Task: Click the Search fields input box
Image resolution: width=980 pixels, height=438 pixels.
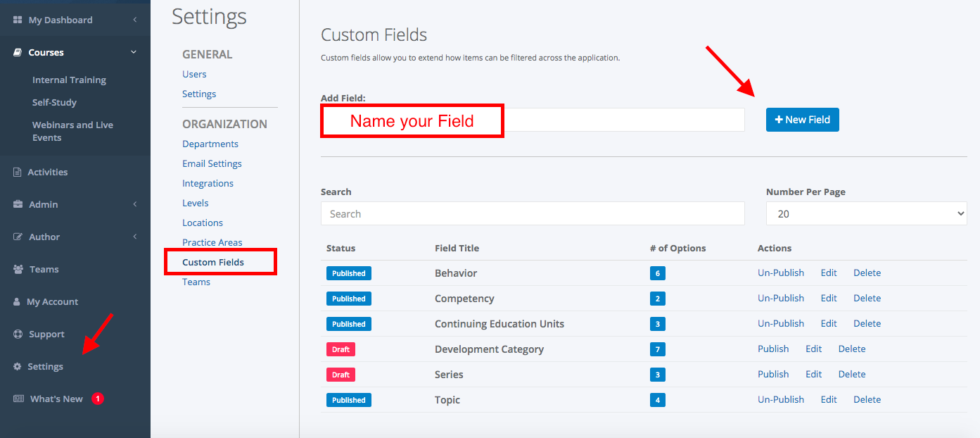Action: pyautogui.click(x=533, y=213)
